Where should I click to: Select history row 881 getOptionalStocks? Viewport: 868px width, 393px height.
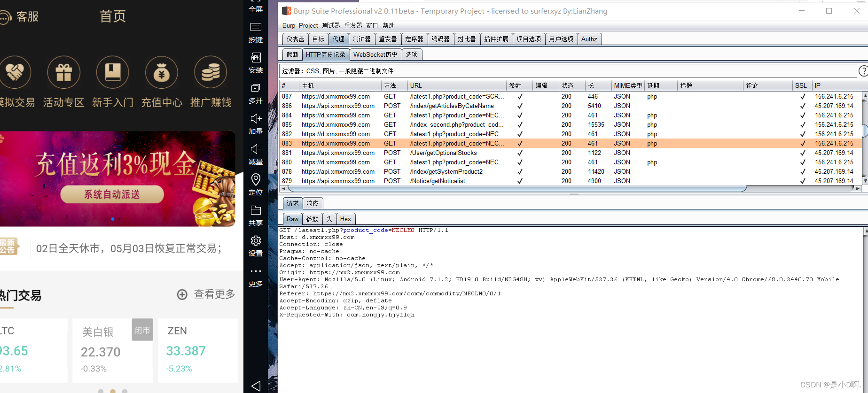coord(571,153)
